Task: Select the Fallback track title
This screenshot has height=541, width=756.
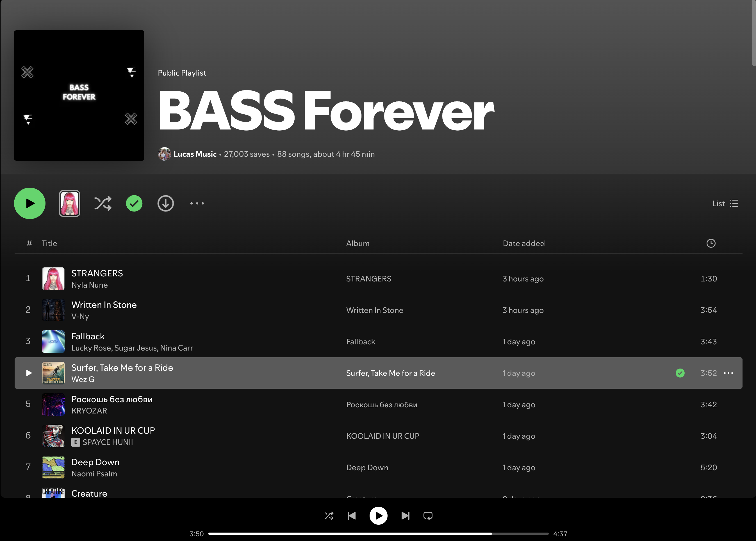Action: click(88, 336)
